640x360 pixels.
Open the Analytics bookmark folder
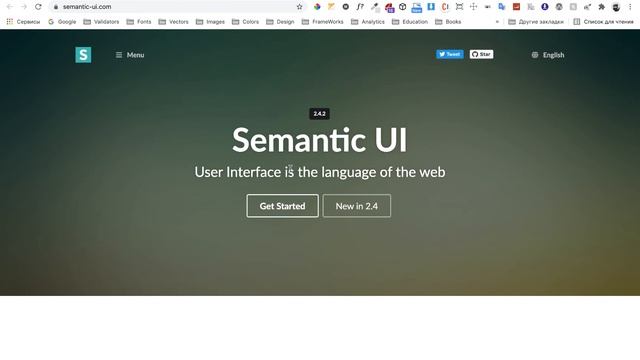(x=368, y=22)
